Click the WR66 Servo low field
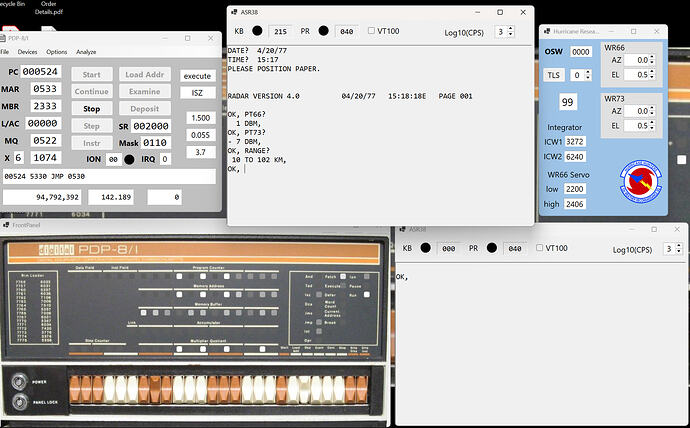The height and width of the screenshot is (428, 690). [x=575, y=189]
